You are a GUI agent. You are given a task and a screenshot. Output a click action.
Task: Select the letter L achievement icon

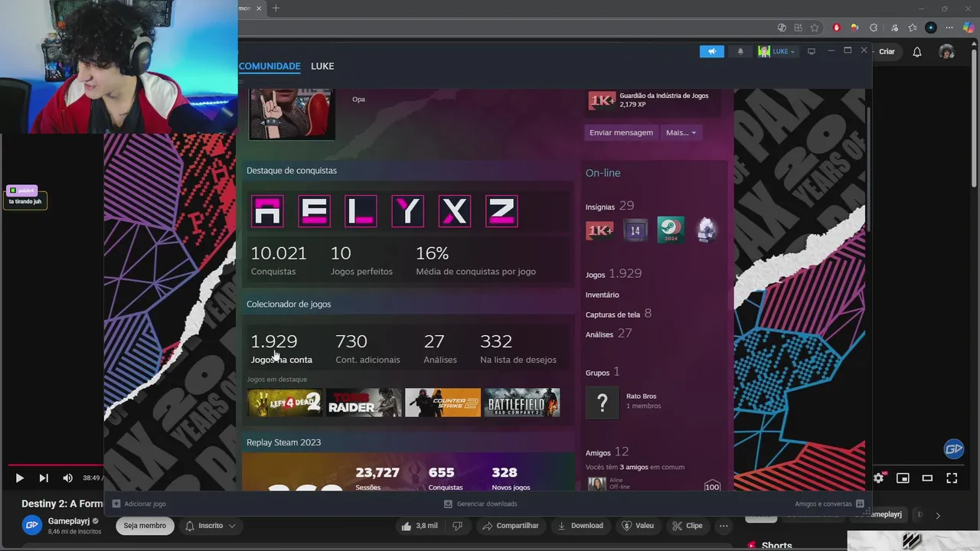click(361, 211)
